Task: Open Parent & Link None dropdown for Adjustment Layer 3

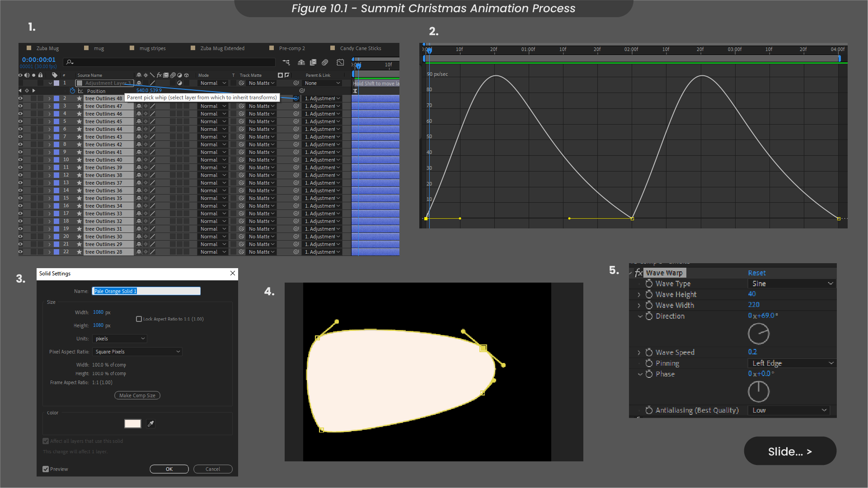Action: (x=322, y=83)
